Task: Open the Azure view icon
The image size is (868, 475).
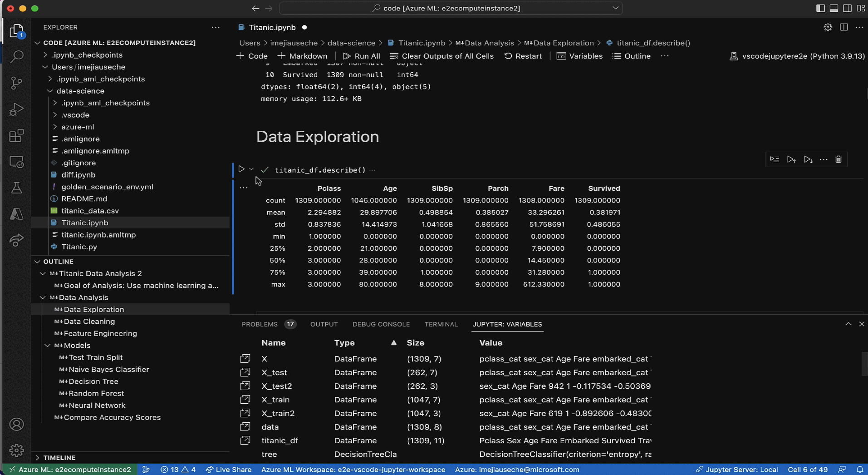Action: (17, 214)
